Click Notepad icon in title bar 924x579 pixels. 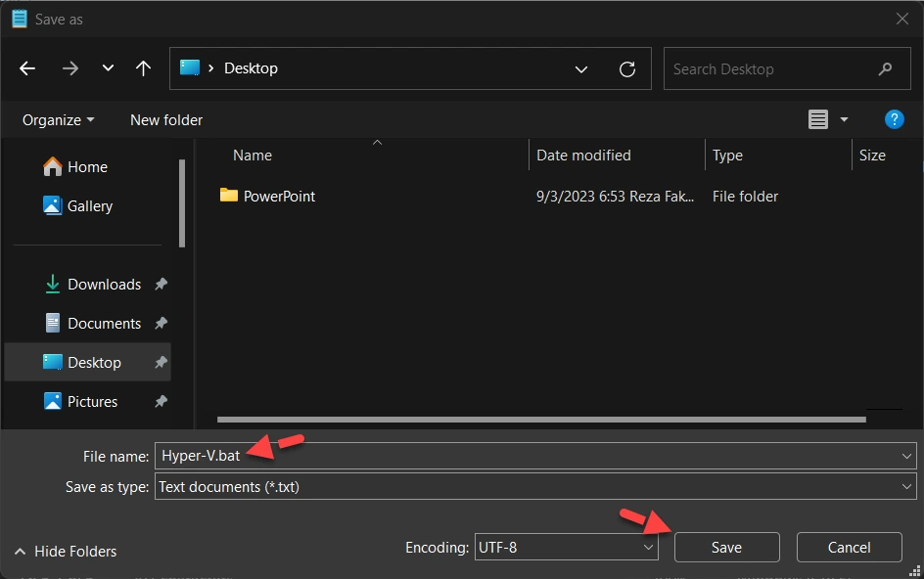tap(19, 19)
